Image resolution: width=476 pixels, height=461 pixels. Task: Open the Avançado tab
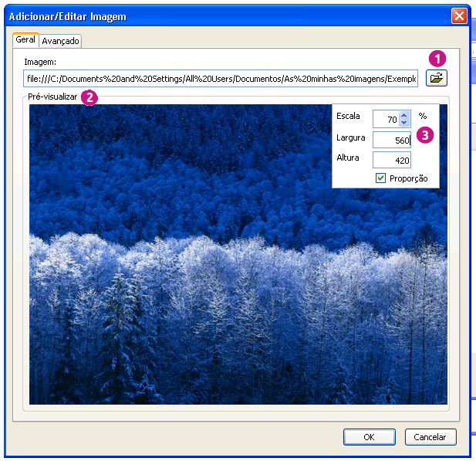[x=60, y=41]
